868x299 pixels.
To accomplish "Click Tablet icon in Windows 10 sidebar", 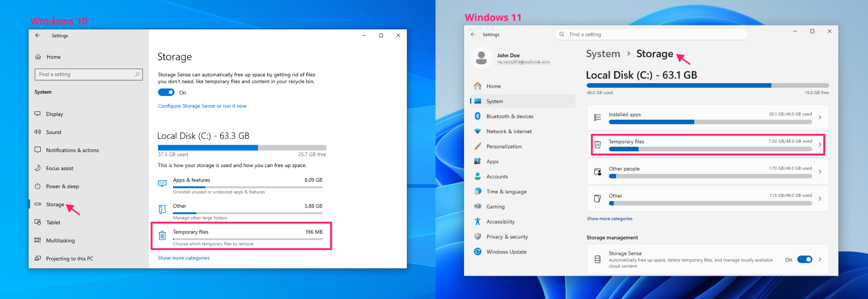I will point(38,222).
